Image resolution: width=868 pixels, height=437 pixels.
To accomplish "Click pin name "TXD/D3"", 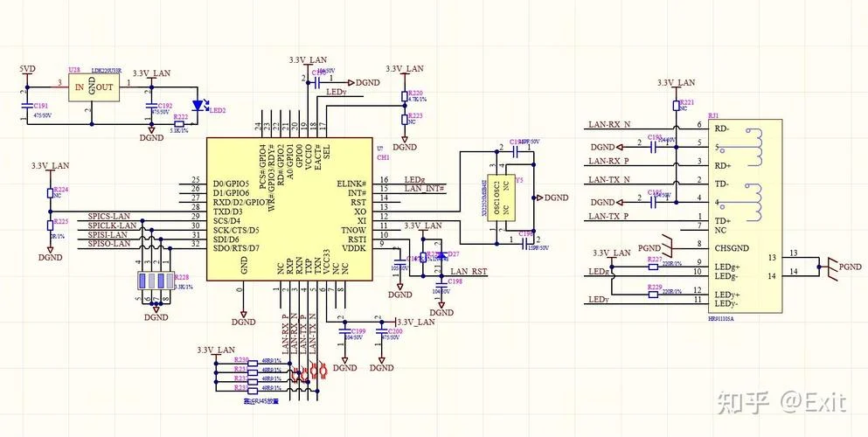I will 227,212.
